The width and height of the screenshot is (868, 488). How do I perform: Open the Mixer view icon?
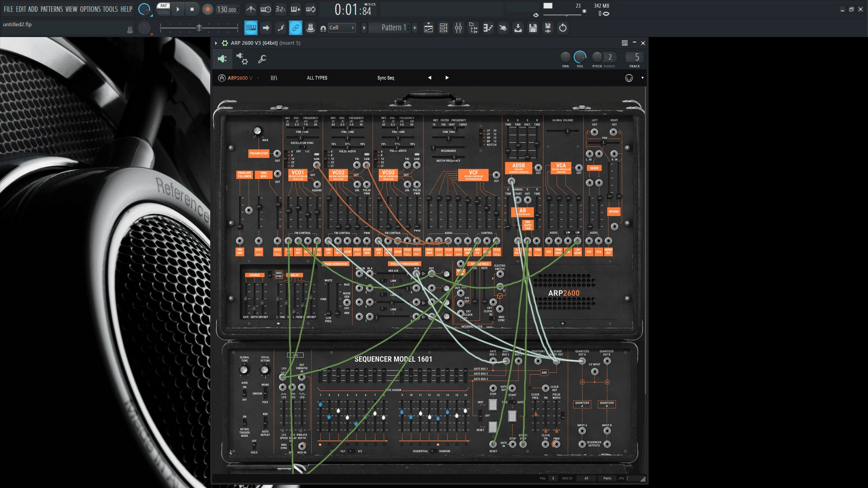[458, 28]
